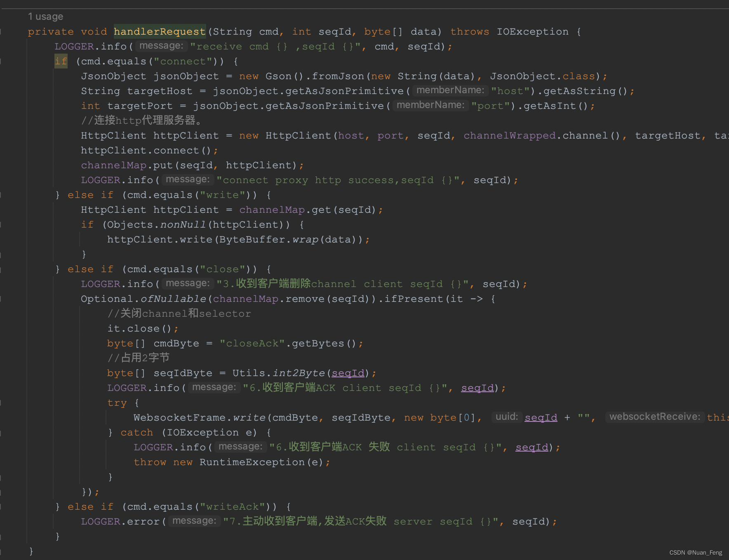Click targetPort in the int declaration line
This screenshot has height=560, width=729.
pyautogui.click(x=140, y=106)
